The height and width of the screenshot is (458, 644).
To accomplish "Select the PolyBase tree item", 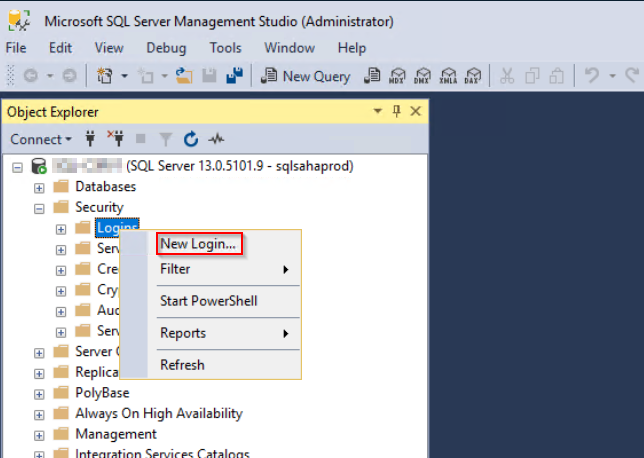I will pos(102,393).
